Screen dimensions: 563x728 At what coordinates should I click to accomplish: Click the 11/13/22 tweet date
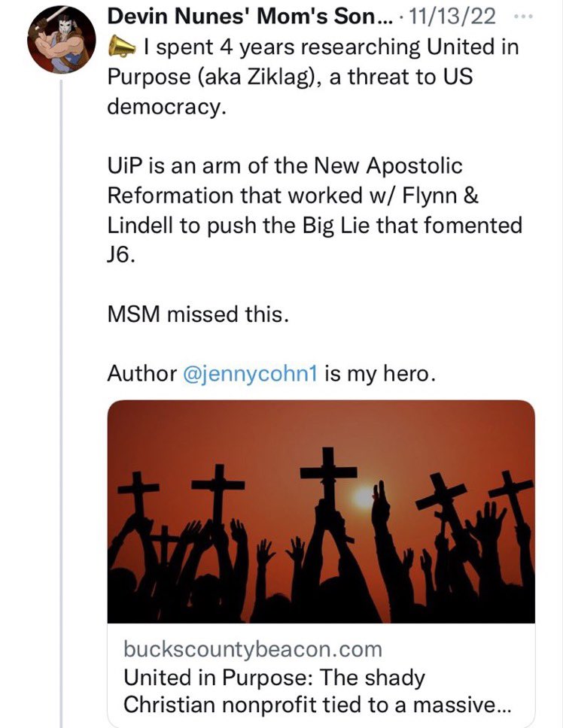[x=452, y=17]
